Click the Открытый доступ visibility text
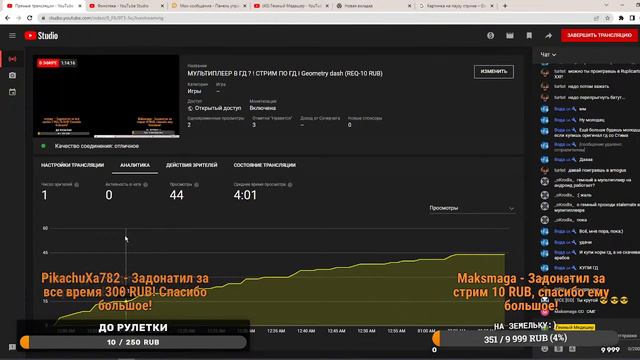Image resolution: width=640 pixels, height=360 pixels. click(218, 108)
